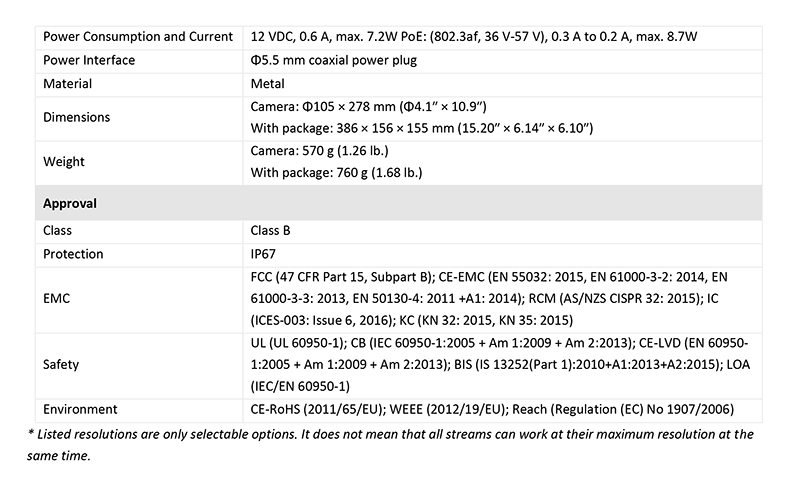The width and height of the screenshot is (800, 480).
Task: Select the Camera 570 g weight line
Action: point(319,151)
